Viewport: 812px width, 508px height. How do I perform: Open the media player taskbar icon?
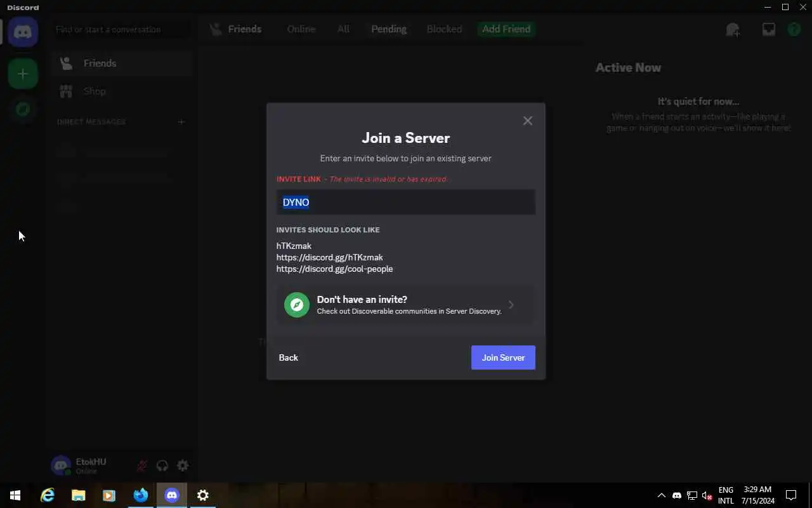tap(108, 495)
